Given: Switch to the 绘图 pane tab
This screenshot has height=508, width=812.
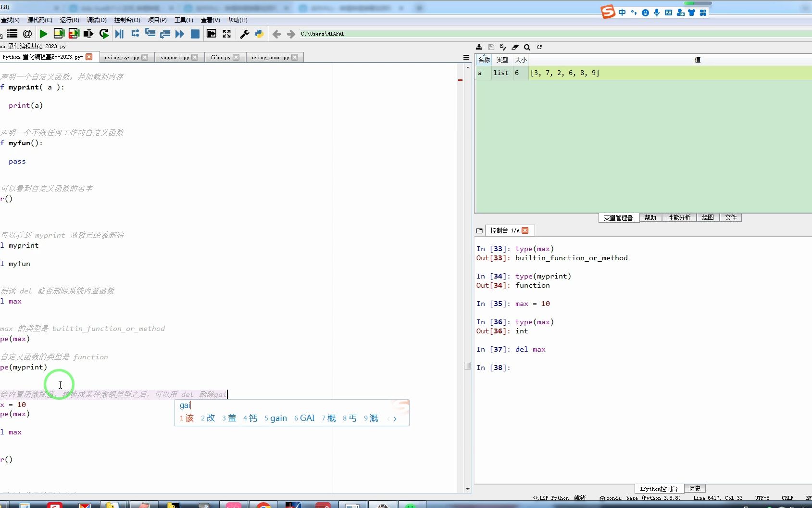Looking at the screenshot, I should [x=707, y=218].
